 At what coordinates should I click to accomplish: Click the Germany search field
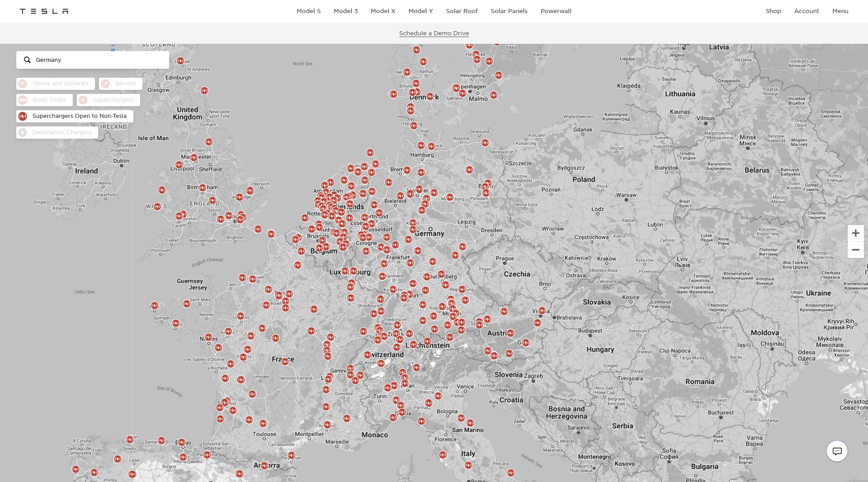click(x=99, y=60)
